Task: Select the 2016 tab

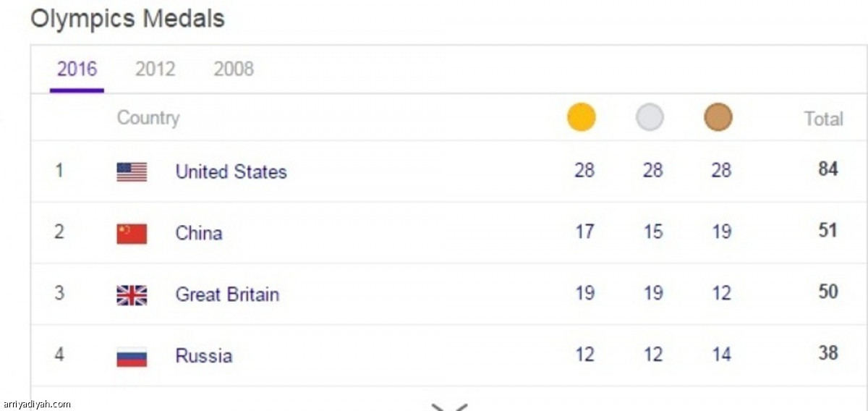Action: (x=77, y=69)
